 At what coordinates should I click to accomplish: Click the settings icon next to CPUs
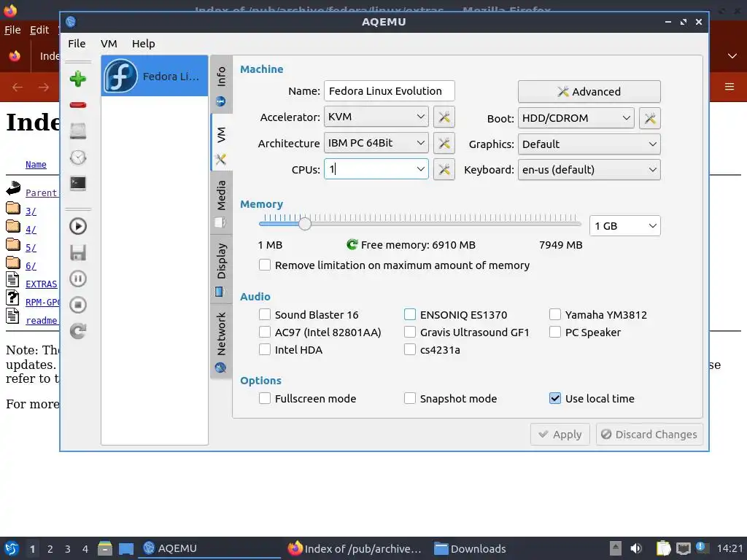[444, 169]
